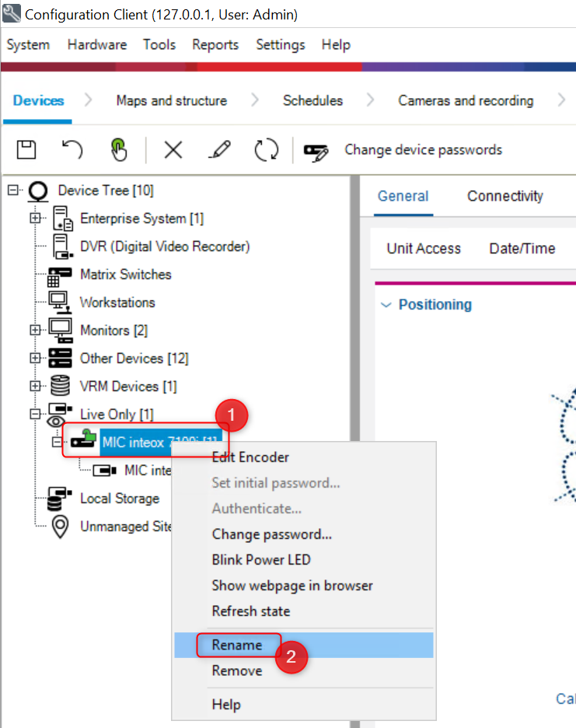Click the Delete X toolbar icon
Screen dimensions: 576x728
(x=173, y=150)
